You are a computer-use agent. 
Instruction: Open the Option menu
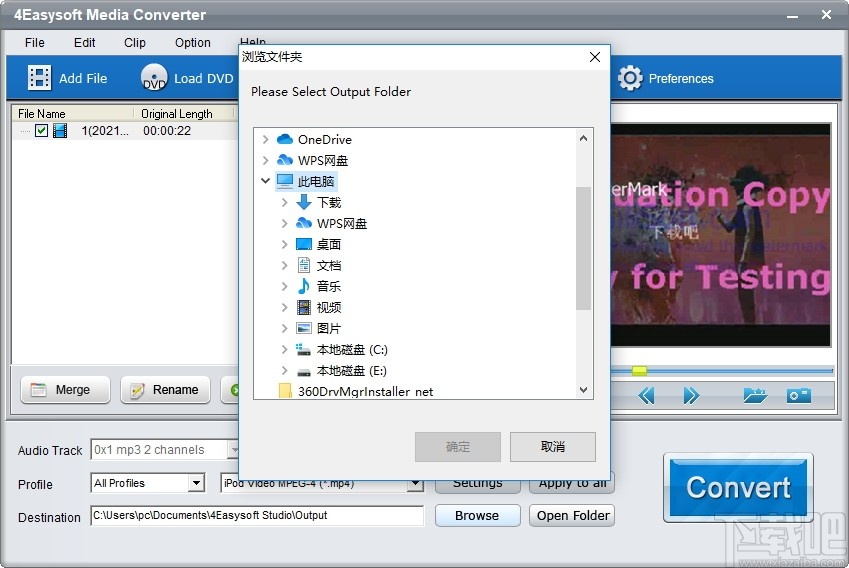tap(193, 43)
